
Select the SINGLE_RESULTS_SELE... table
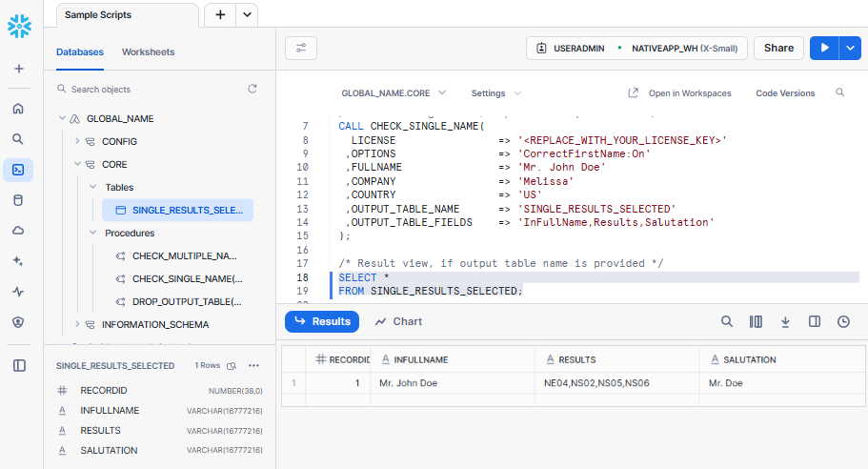pos(177,211)
